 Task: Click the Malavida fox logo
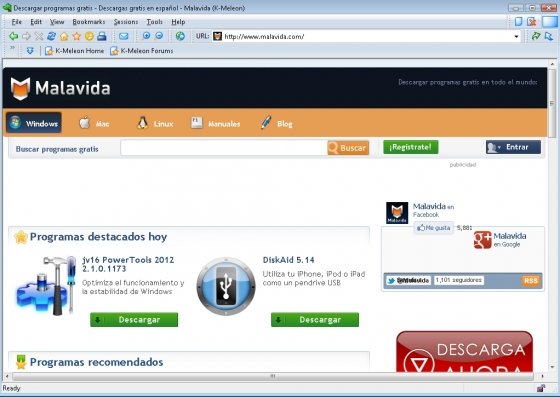20,88
